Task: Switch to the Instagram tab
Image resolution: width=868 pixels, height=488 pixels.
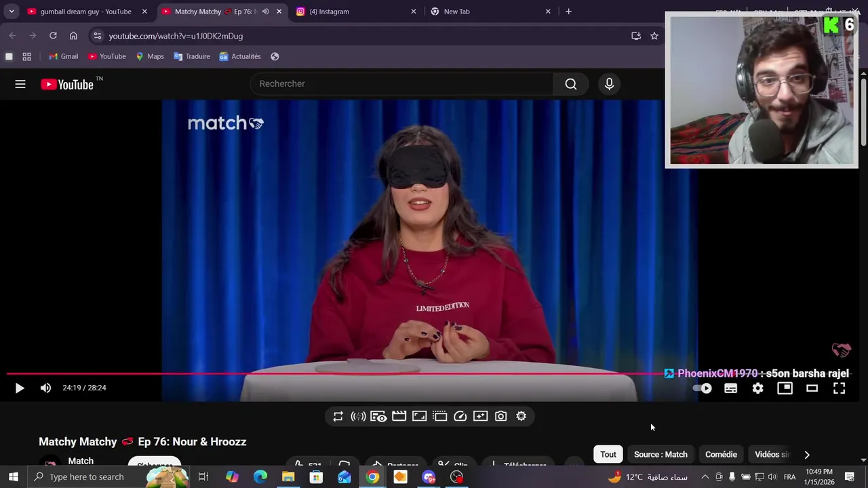Action: (x=357, y=12)
